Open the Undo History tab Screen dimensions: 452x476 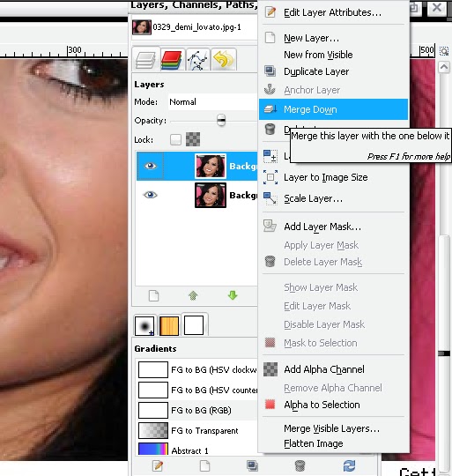coord(224,60)
